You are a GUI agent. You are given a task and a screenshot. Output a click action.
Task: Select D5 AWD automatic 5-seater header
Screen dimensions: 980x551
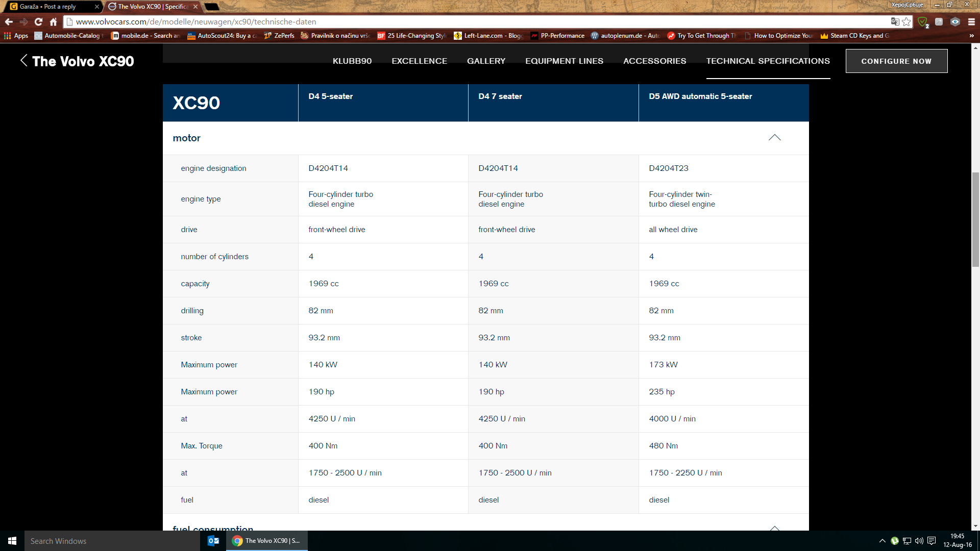click(x=724, y=103)
